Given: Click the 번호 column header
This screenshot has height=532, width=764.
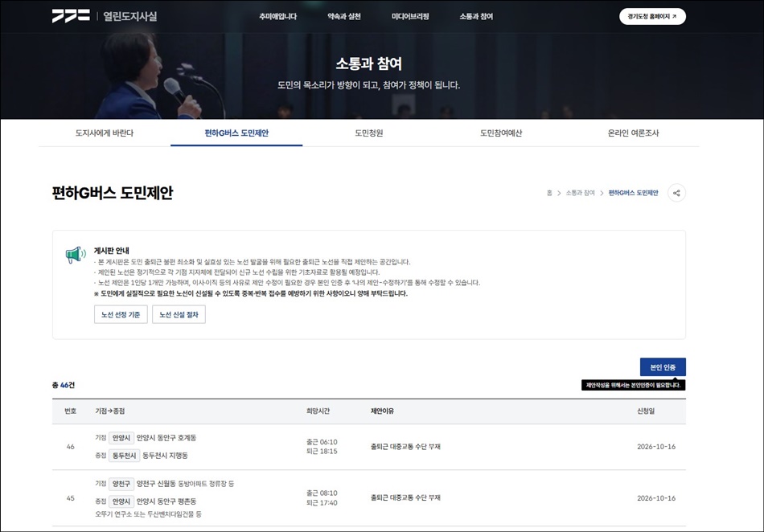Looking at the screenshot, I should pos(71,411).
